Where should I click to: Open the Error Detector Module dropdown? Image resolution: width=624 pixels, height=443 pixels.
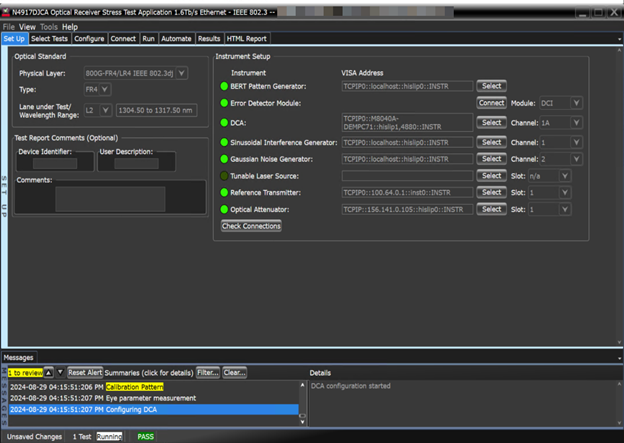tap(576, 103)
